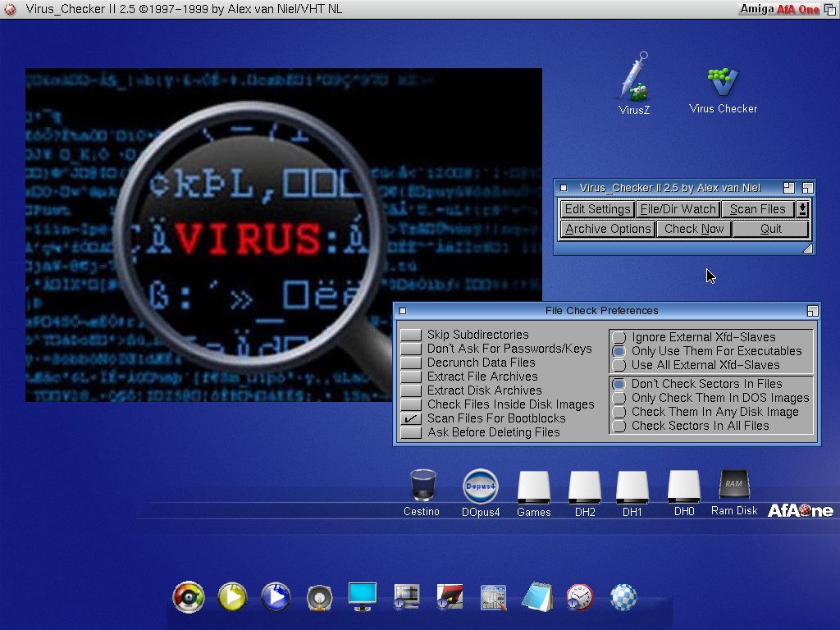Launch DOpus4 from the dock

tap(480, 486)
